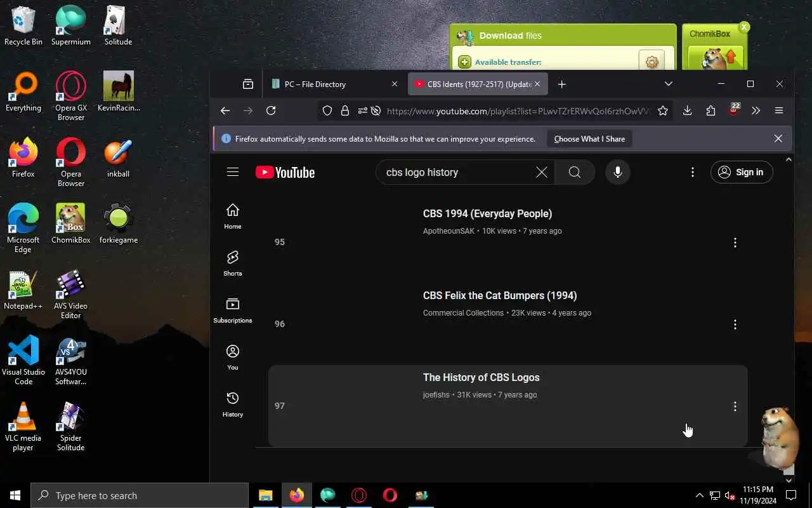Open channel joefishs

436,395
